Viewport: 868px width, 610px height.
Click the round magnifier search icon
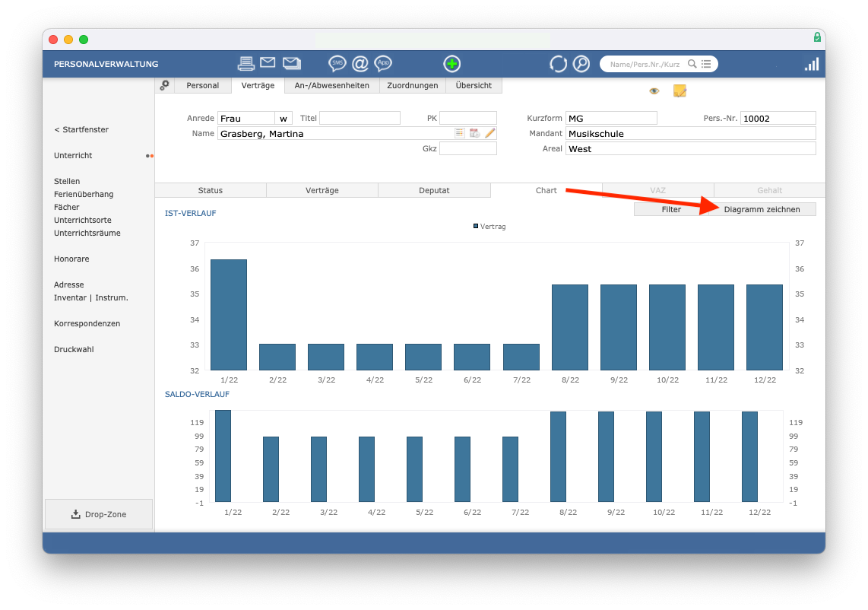pos(581,64)
